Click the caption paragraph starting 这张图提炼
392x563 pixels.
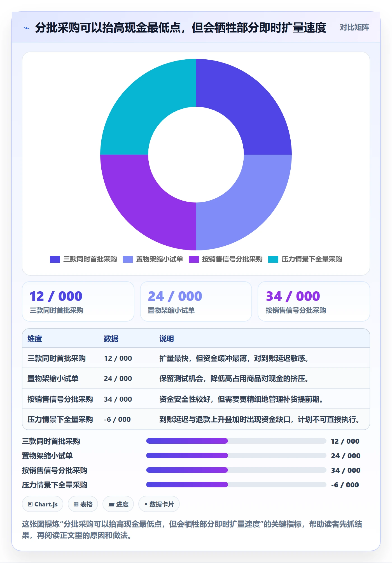tap(192, 529)
